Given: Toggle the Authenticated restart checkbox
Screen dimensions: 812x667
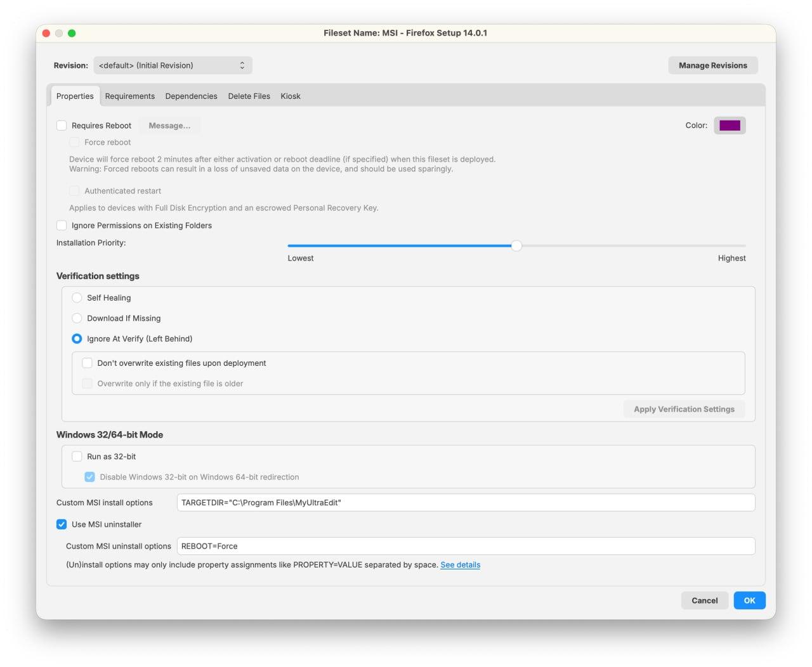Looking at the screenshot, I should pyautogui.click(x=74, y=191).
